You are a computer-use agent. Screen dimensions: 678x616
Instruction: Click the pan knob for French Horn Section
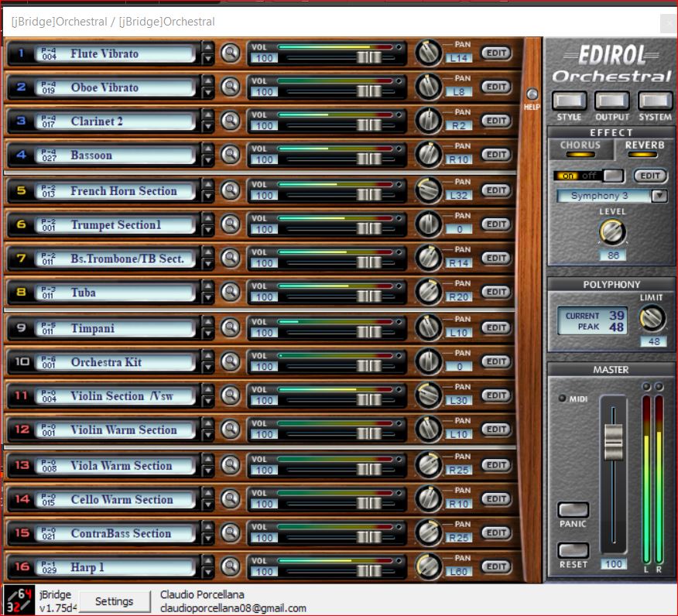429,190
